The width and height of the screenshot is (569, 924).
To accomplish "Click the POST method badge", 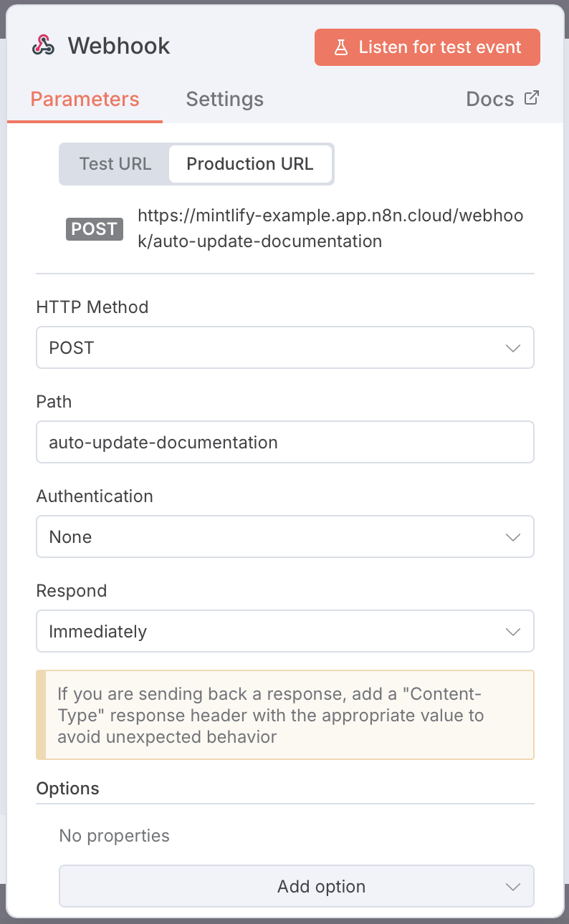I will (94, 228).
